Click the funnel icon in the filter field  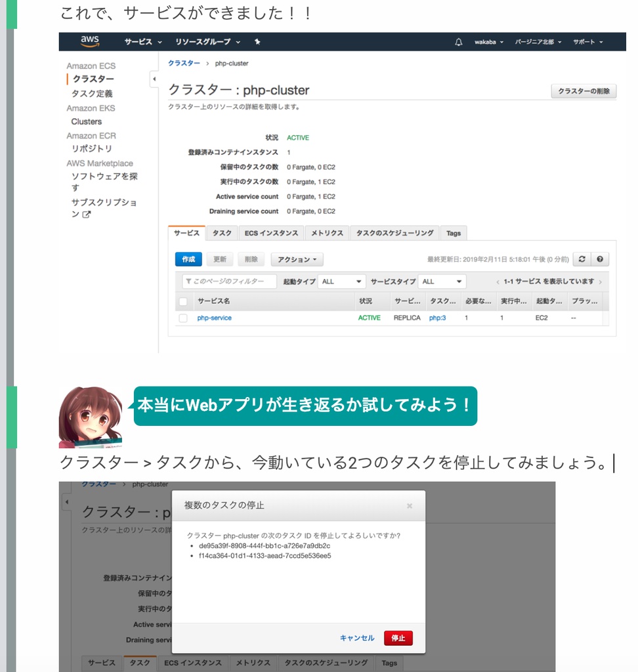tap(188, 280)
